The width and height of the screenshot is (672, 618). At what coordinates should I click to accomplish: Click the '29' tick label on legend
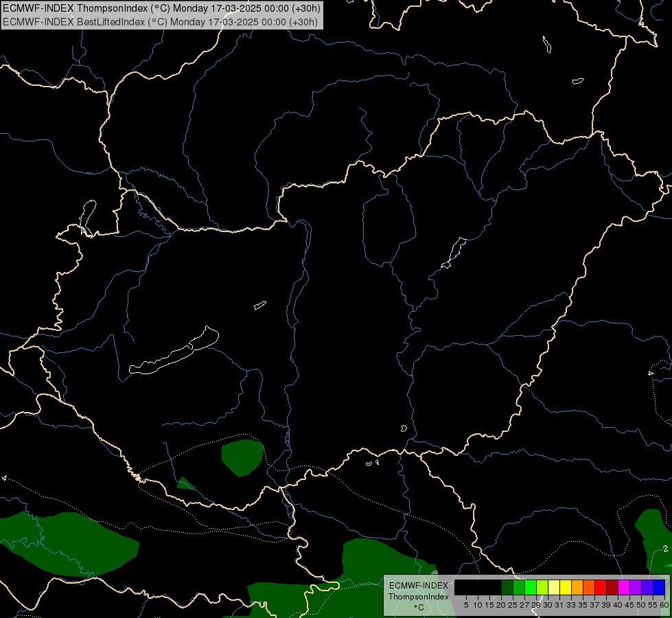click(535, 605)
